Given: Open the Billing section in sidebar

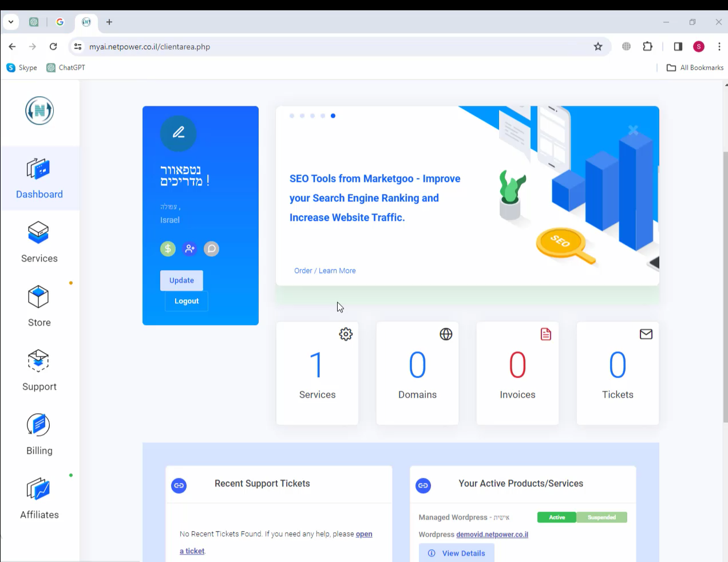Looking at the screenshot, I should point(39,434).
